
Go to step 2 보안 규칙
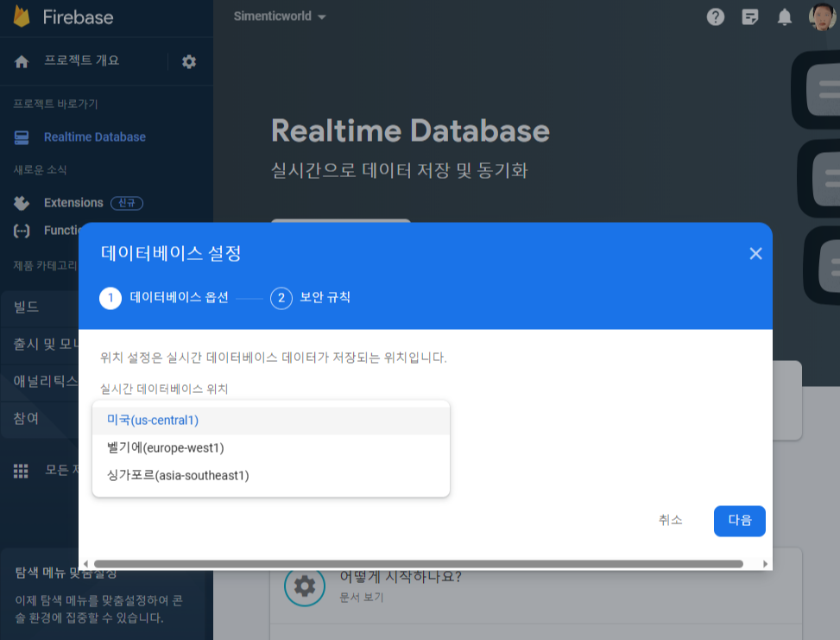[x=310, y=298]
